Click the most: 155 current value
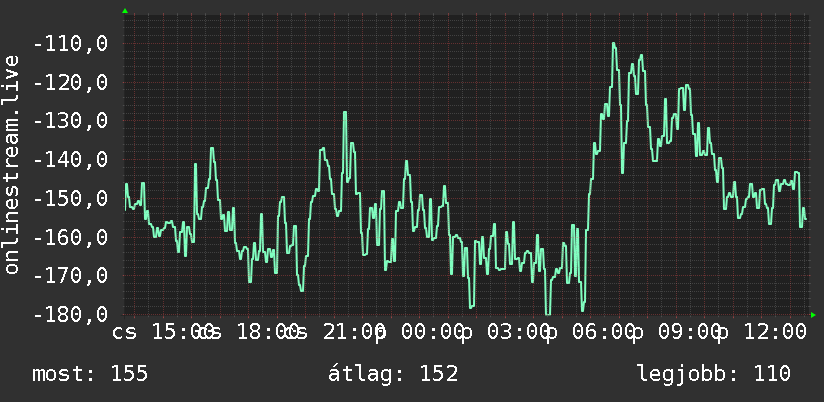The width and height of the screenshot is (824, 402). tap(90, 374)
